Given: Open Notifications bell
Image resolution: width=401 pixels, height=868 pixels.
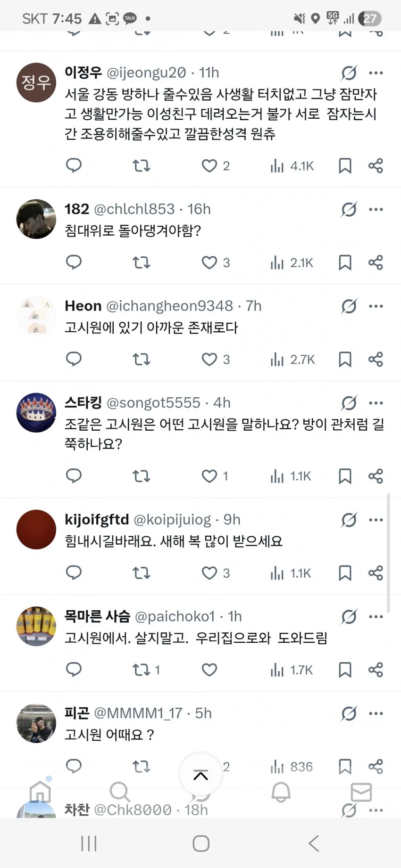Looking at the screenshot, I should click(281, 792).
